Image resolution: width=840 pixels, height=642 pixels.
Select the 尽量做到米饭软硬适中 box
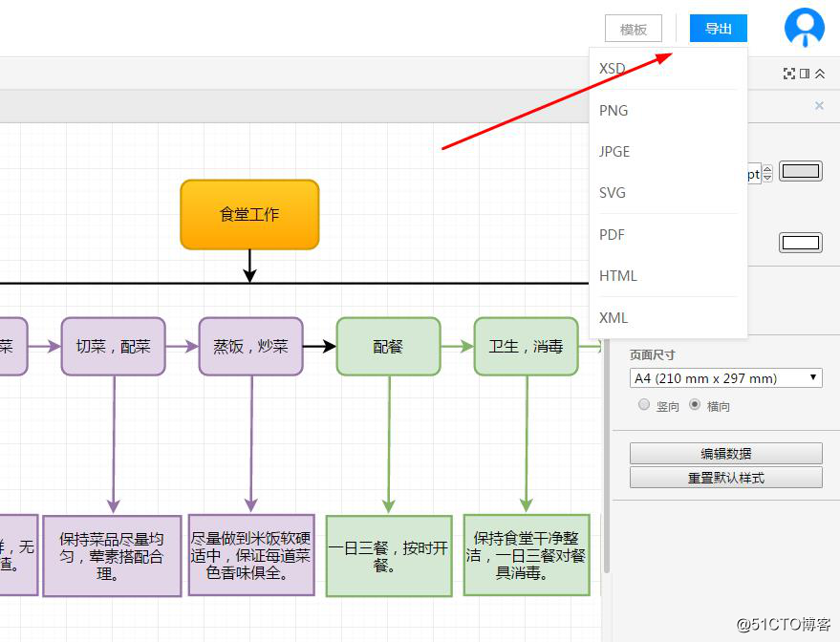point(251,555)
